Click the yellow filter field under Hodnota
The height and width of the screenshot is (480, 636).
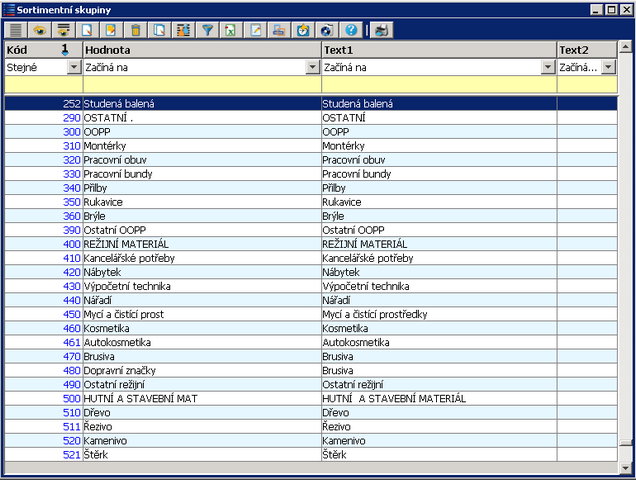pos(200,85)
